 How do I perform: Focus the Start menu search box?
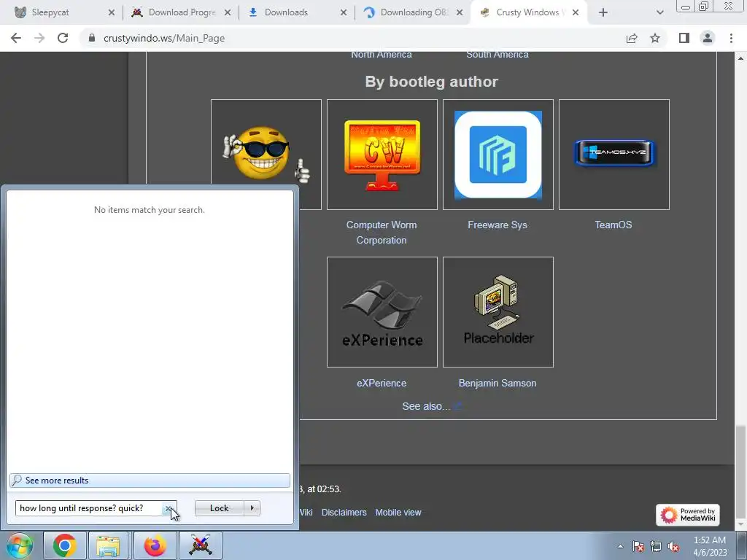[90, 508]
